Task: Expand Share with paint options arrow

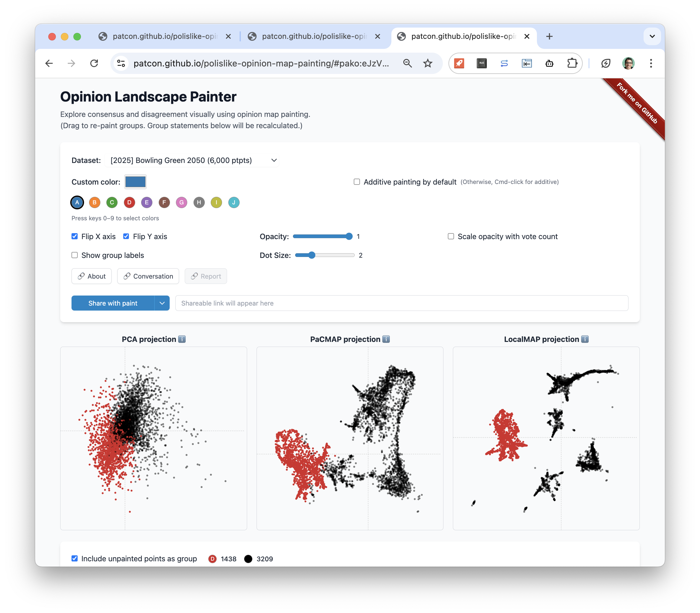Action: (x=162, y=303)
